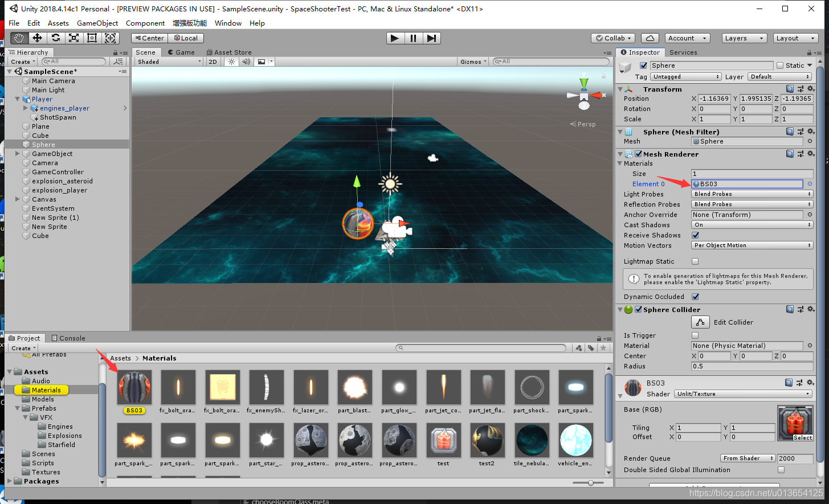Click the Radius input field
The image size is (829, 504).
point(752,366)
